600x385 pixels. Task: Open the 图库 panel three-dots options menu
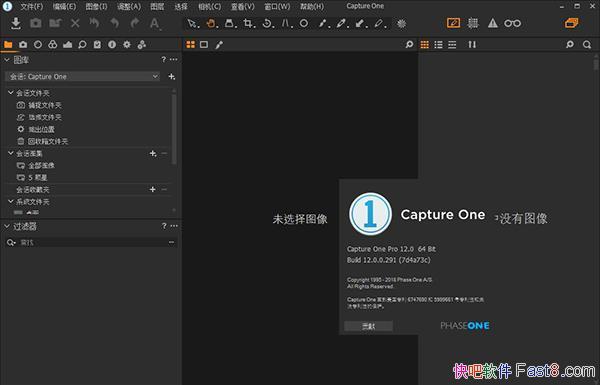(x=174, y=59)
